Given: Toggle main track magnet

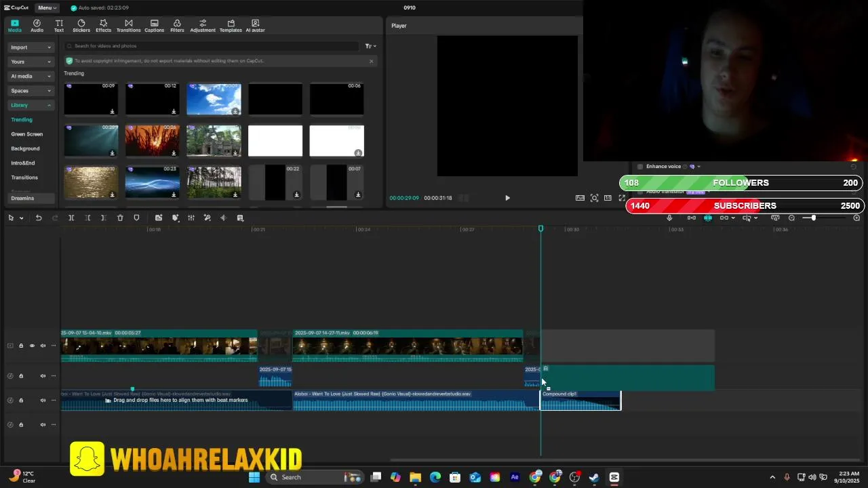Looking at the screenshot, I should [691, 218].
